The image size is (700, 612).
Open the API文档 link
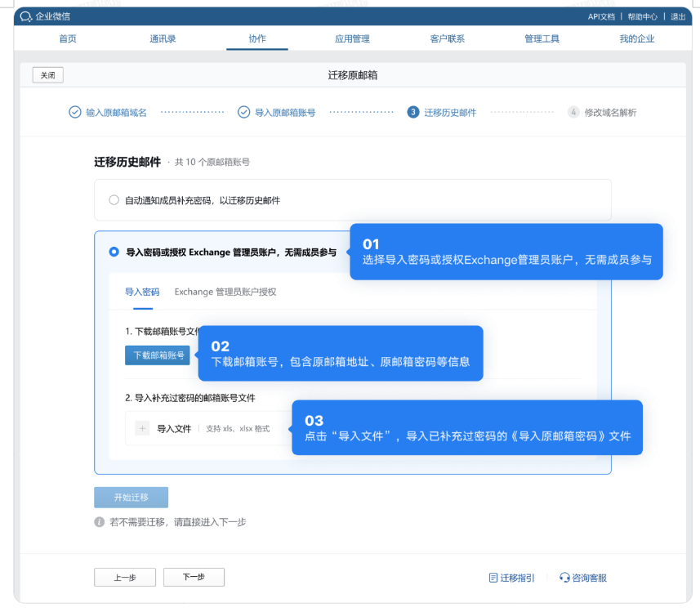click(602, 15)
